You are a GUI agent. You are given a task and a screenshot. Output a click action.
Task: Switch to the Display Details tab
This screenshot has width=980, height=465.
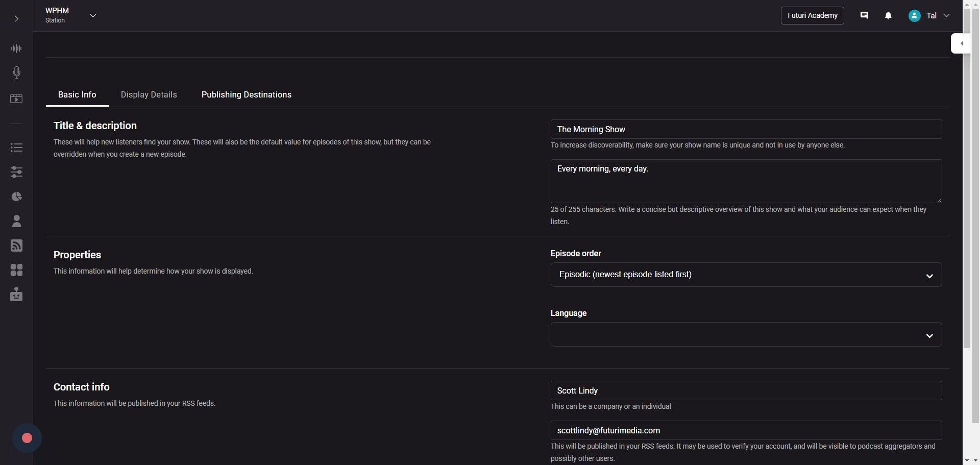coord(149,95)
